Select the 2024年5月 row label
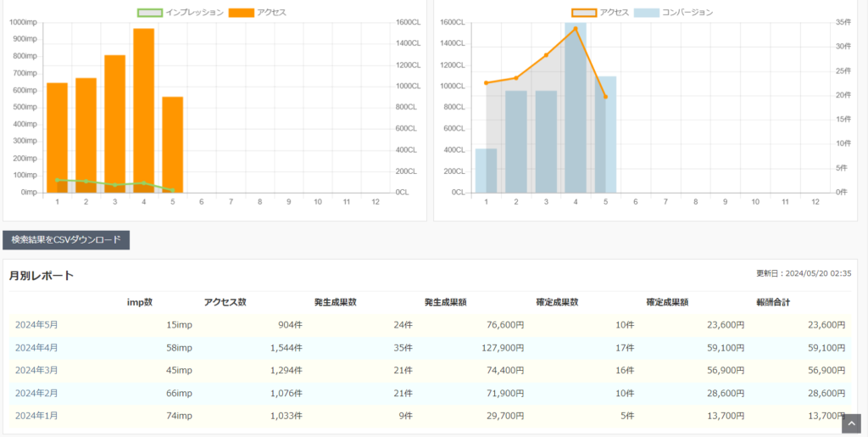868x437 pixels. (x=36, y=325)
